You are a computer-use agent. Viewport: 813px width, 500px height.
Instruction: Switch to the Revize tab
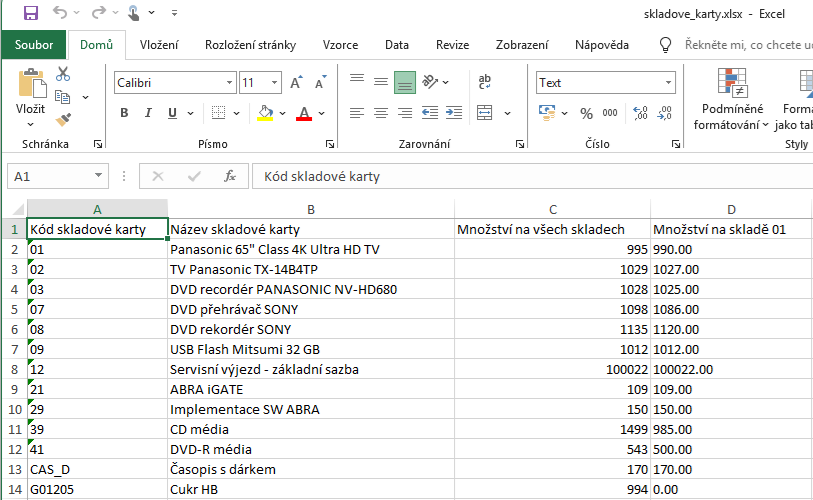pyautogui.click(x=452, y=45)
